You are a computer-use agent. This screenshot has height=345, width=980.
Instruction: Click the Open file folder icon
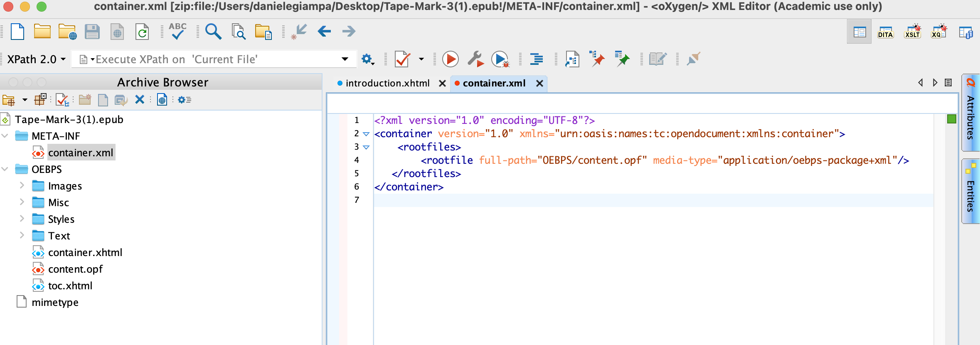coord(42,32)
